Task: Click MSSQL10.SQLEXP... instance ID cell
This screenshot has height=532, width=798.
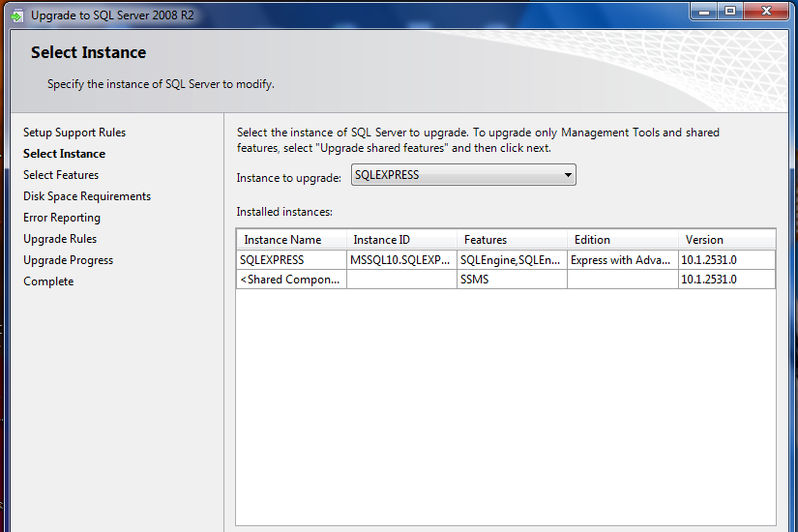Action: coord(401,260)
